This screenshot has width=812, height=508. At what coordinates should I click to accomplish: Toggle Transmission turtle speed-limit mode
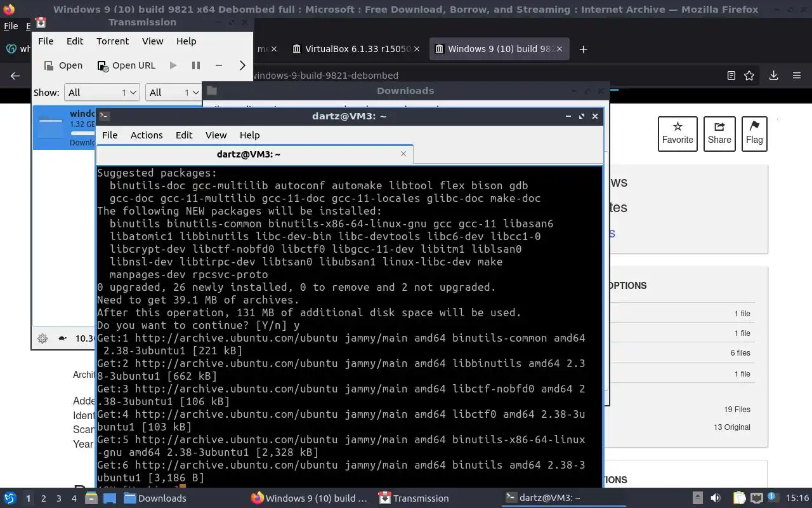pyautogui.click(x=62, y=338)
